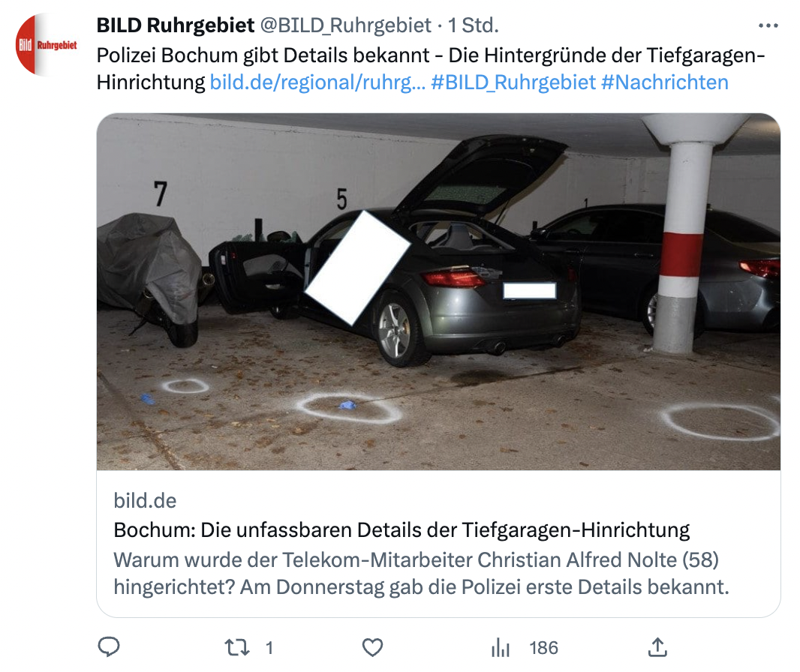Open BILD Ruhrgebiet profile avatar
Screen dimensions: 800x672
(47, 45)
